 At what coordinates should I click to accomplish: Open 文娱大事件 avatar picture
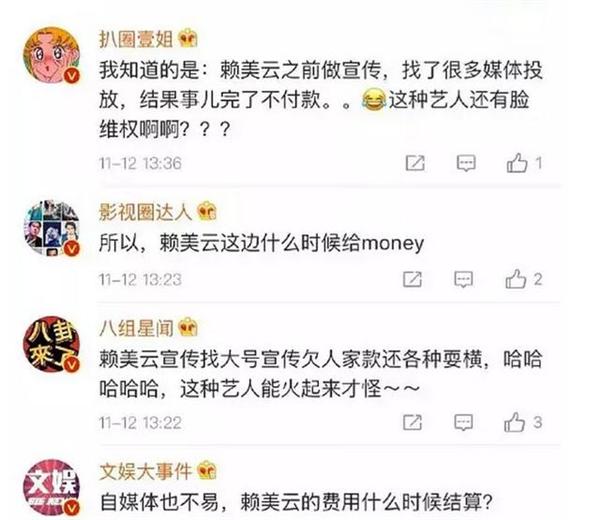pyautogui.click(x=52, y=487)
